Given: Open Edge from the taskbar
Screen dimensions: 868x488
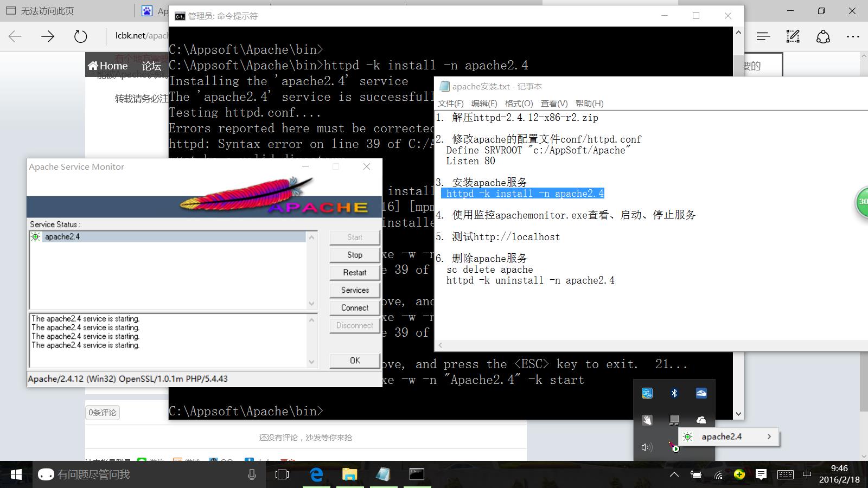Looking at the screenshot, I should point(316,474).
